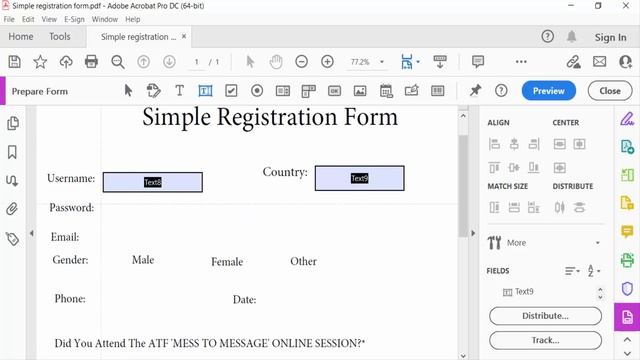Viewport: 640px width, 360px height.
Task: Upload file to cloud icon
Action: pyautogui.click(x=66, y=62)
